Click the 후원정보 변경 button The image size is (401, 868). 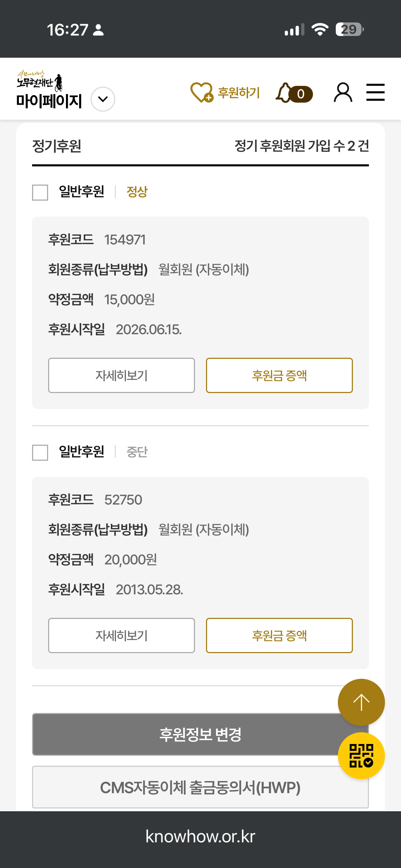pyautogui.click(x=200, y=734)
